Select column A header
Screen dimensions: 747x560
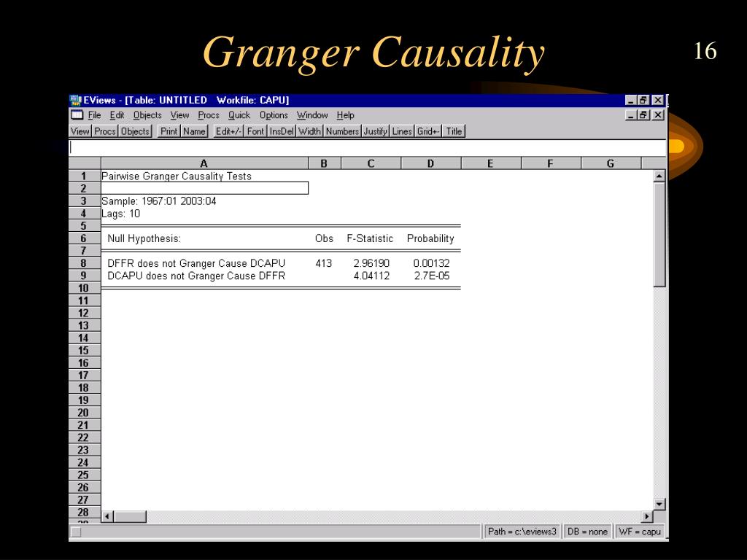coord(204,163)
